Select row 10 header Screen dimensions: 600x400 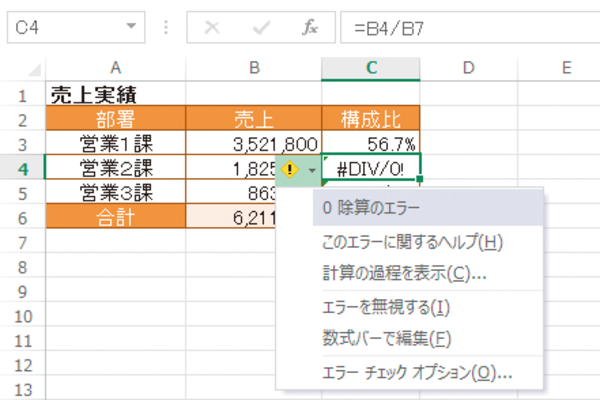[x=23, y=316]
